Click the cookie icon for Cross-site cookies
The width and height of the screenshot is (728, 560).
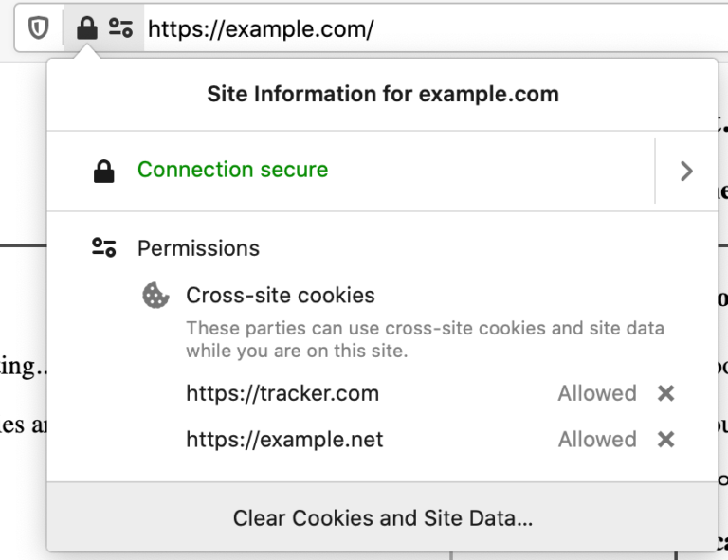pos(155,295)
